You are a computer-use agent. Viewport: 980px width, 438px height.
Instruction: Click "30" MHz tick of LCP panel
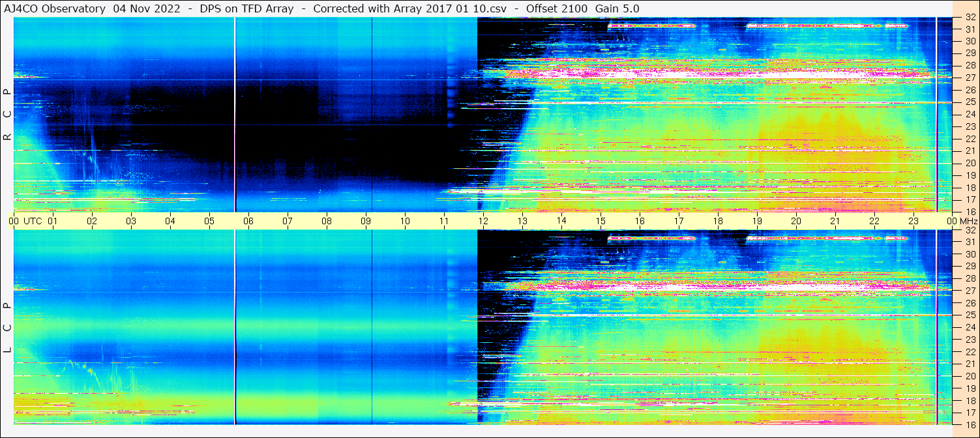click(x=970, y=254)
